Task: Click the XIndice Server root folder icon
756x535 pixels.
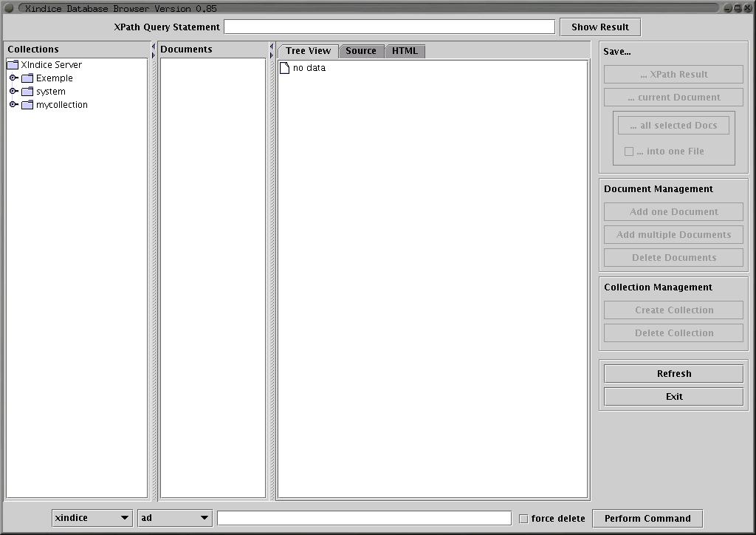Action: pyautogui.click(x=13, y=65)
